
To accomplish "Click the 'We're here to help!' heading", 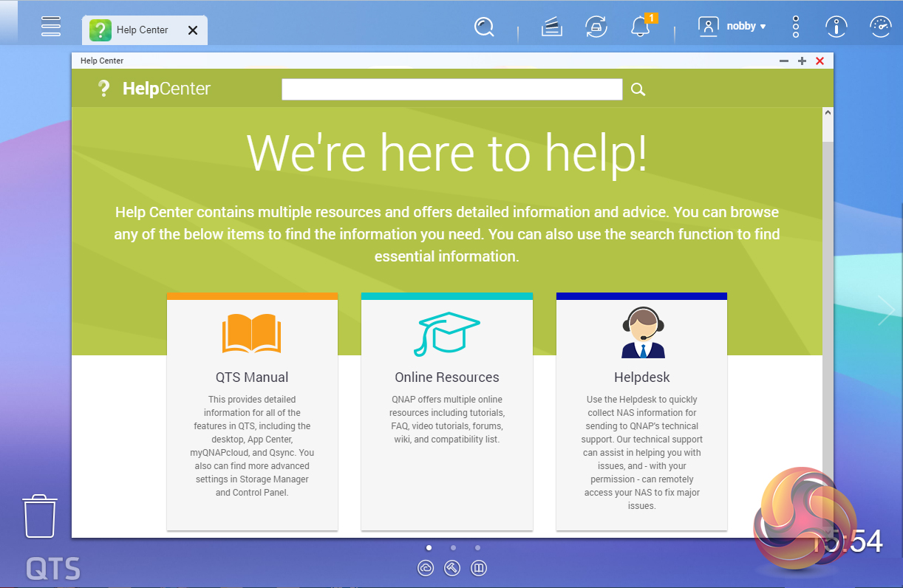I will (x=447, y=153).
